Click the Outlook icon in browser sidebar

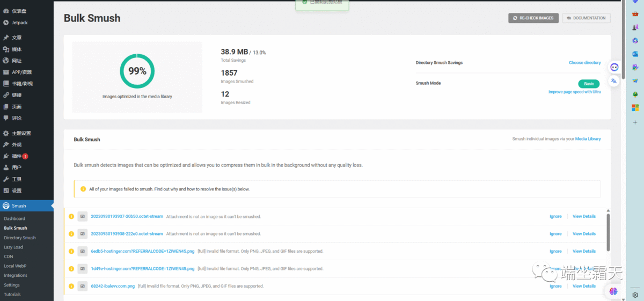tap(635, 54)
